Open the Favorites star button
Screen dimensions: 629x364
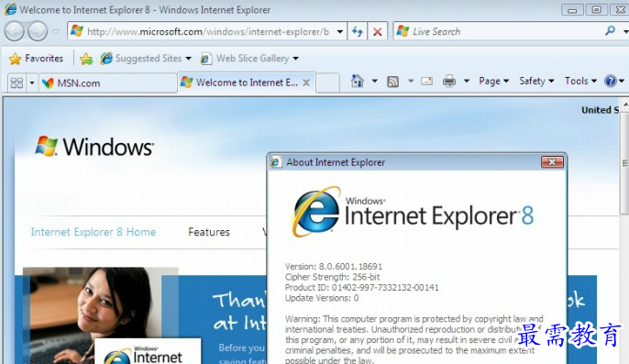tap(36, 59)
